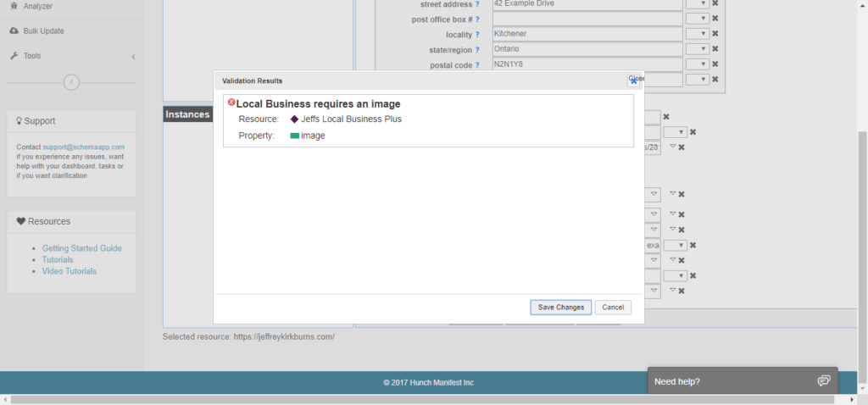
Task: Click the state/region field showing Ontario
Action: coord(587,49)
